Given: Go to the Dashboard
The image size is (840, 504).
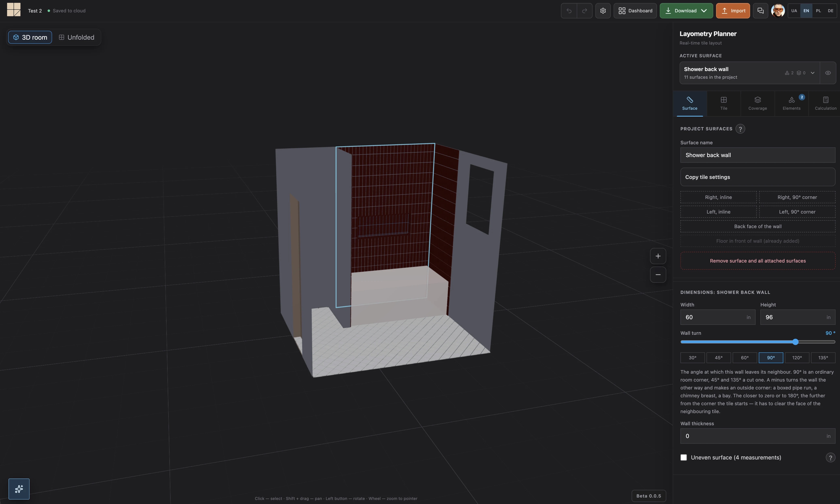Looking at the screenshot, I should (635, 11).
